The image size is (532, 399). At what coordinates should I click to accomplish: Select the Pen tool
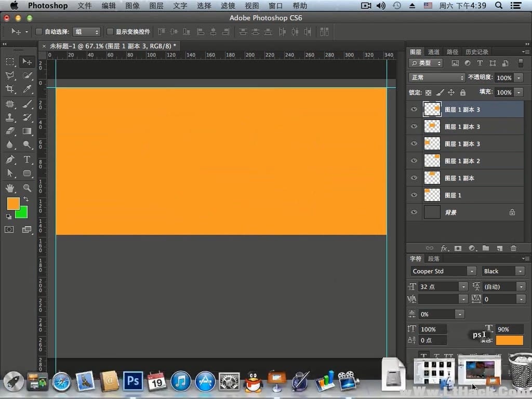coord(10,159)
